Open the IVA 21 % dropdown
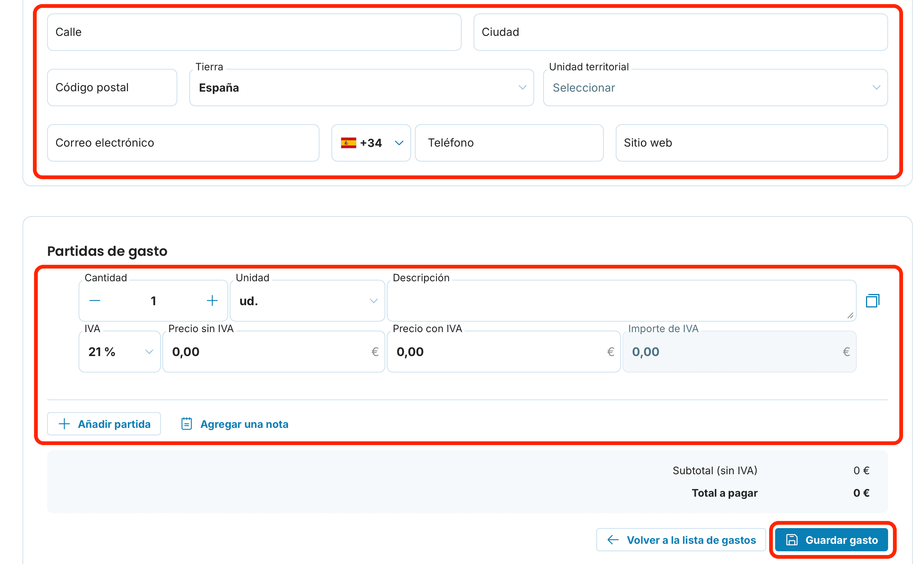This screenshot has height=564, width=924. pyautogui.click(x=120, y=352)
